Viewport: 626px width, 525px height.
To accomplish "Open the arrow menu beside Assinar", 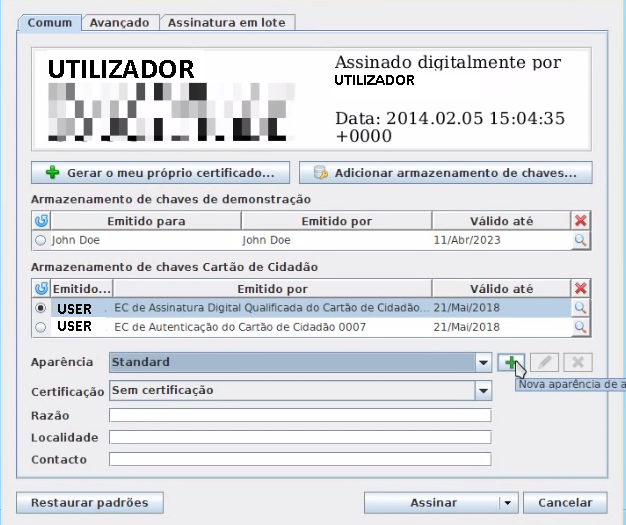I will [x=508, y=503].
